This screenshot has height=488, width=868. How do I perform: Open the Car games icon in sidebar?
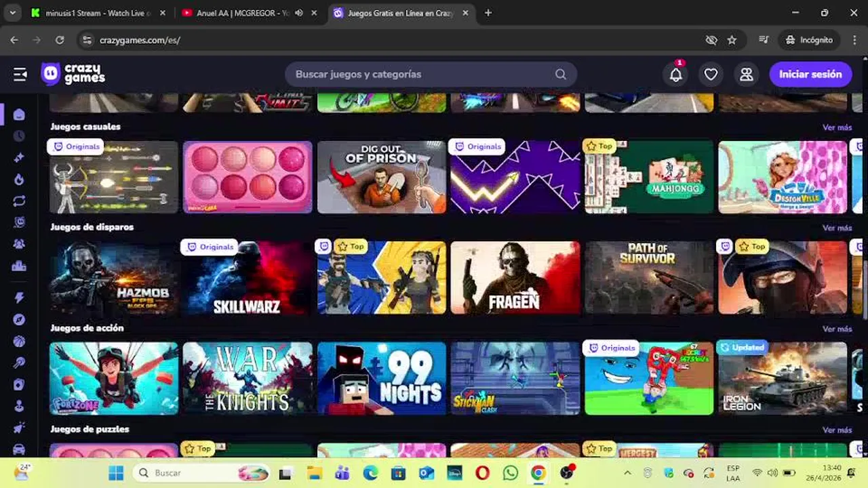(19, 449)
